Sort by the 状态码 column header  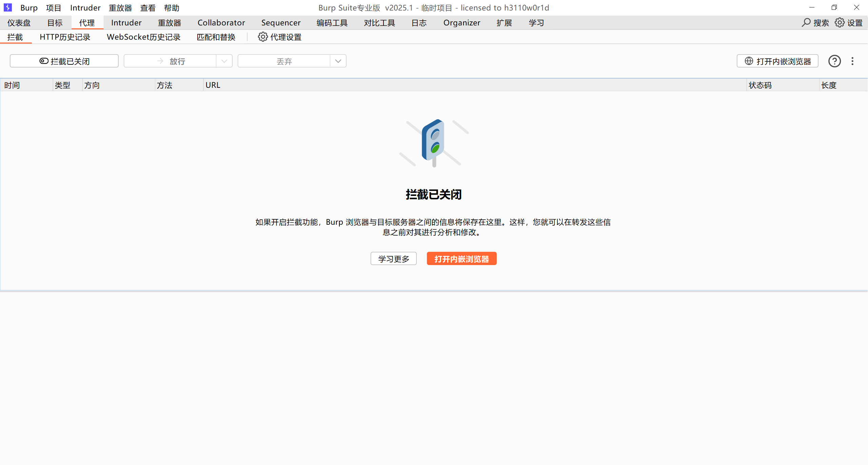click(760, 85)
